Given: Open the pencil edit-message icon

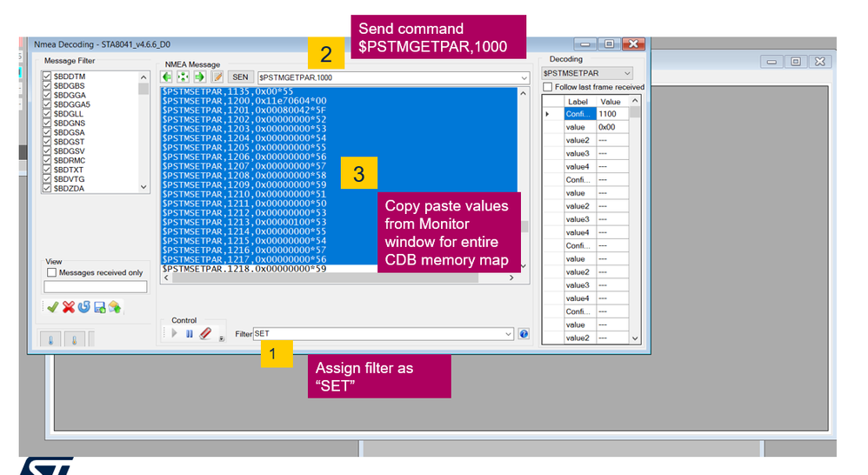Looking at the screenshot, I should point(217,77).
